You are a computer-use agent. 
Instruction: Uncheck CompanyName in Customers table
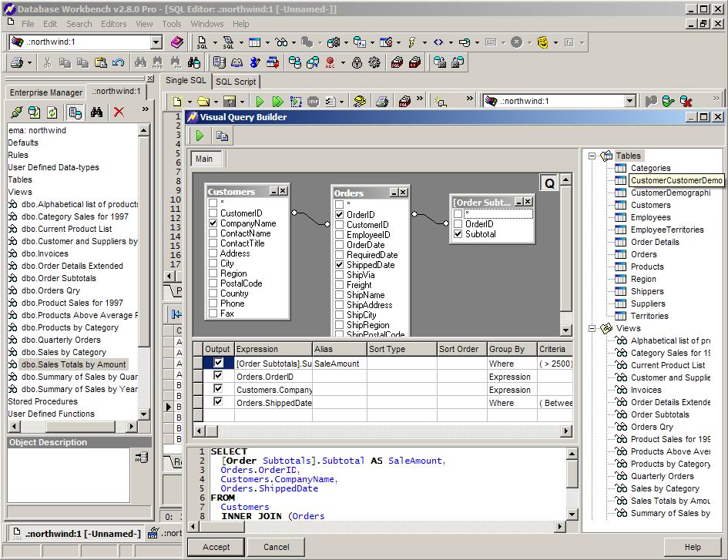tap(213, 223)
